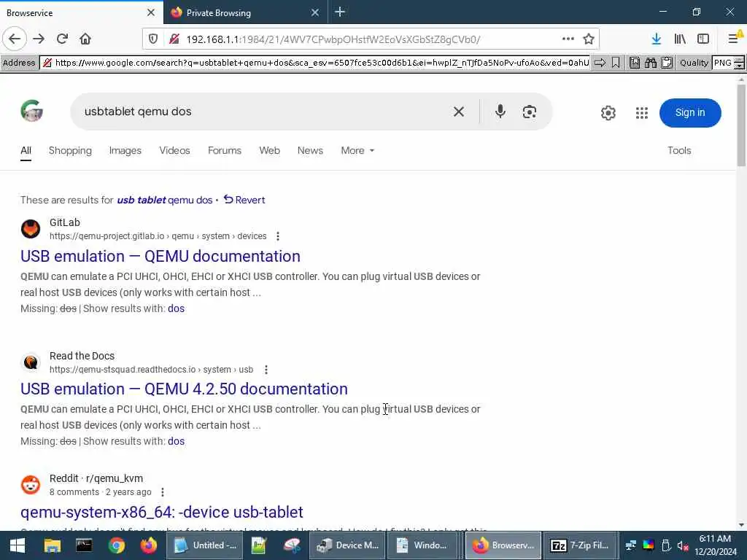
Task: Switch to the Private Browsing tab
Action: tap(239, 12)
